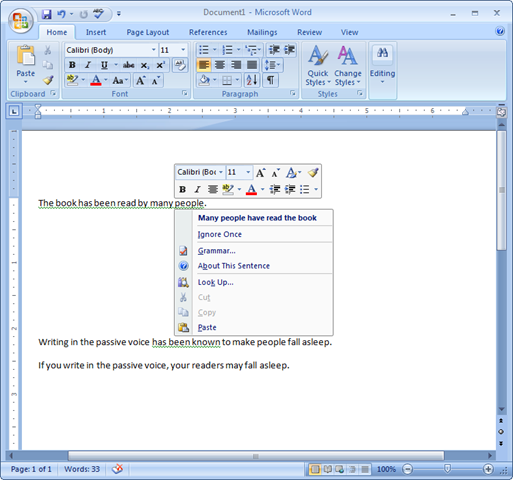Open Quick Styles gallery

coord(318,66)
